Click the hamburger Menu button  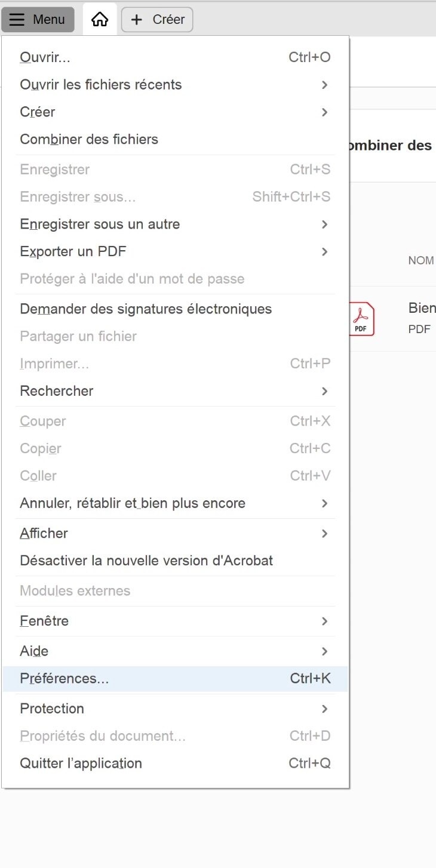38,20
